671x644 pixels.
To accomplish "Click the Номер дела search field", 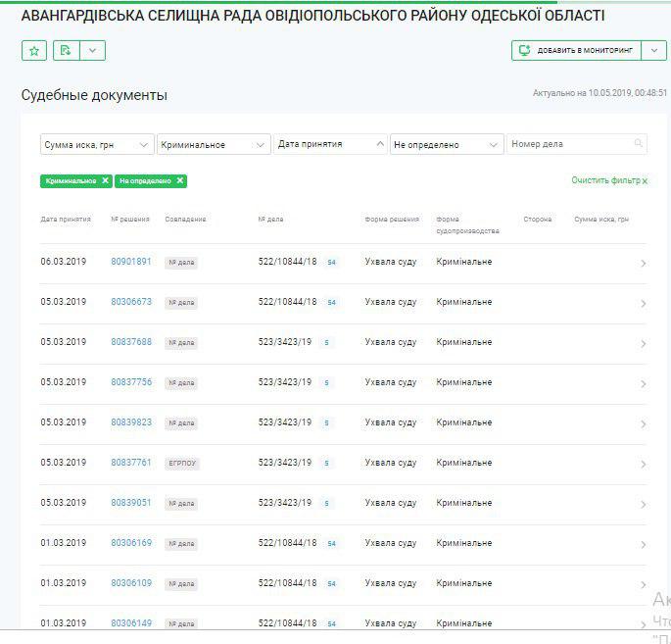I will coord(568,144).
